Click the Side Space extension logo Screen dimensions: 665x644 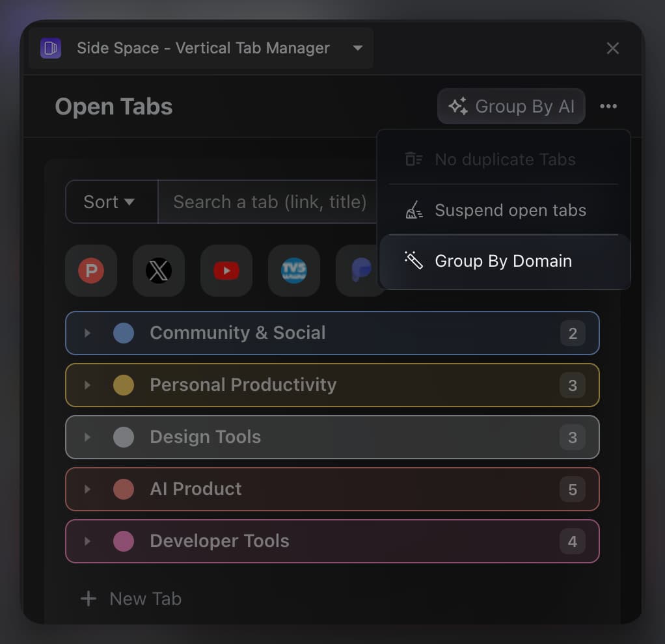coord(50,48)
